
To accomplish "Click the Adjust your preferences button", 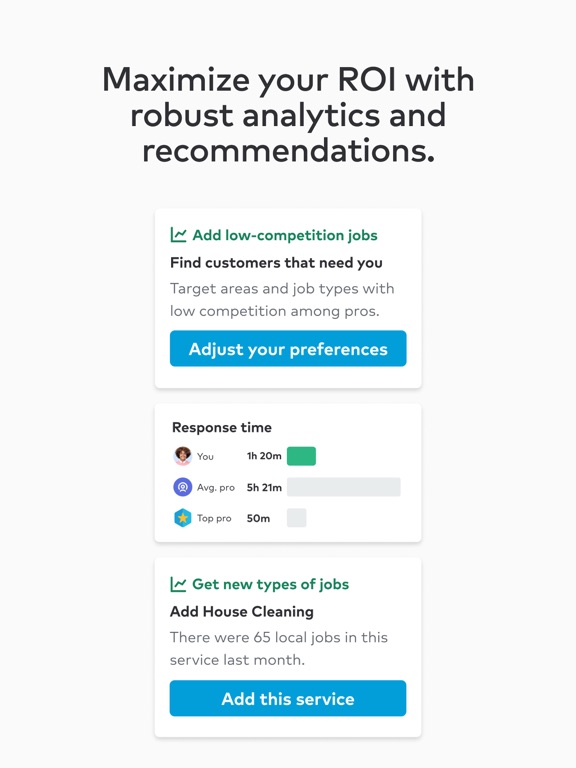I will coord(288,348).
